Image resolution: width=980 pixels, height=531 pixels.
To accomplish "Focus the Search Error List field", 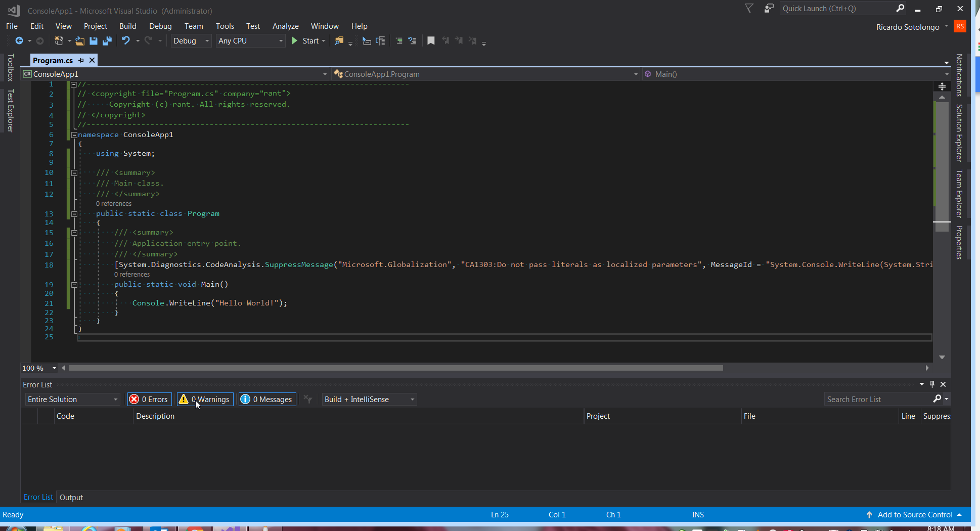I will coord(877,399).
